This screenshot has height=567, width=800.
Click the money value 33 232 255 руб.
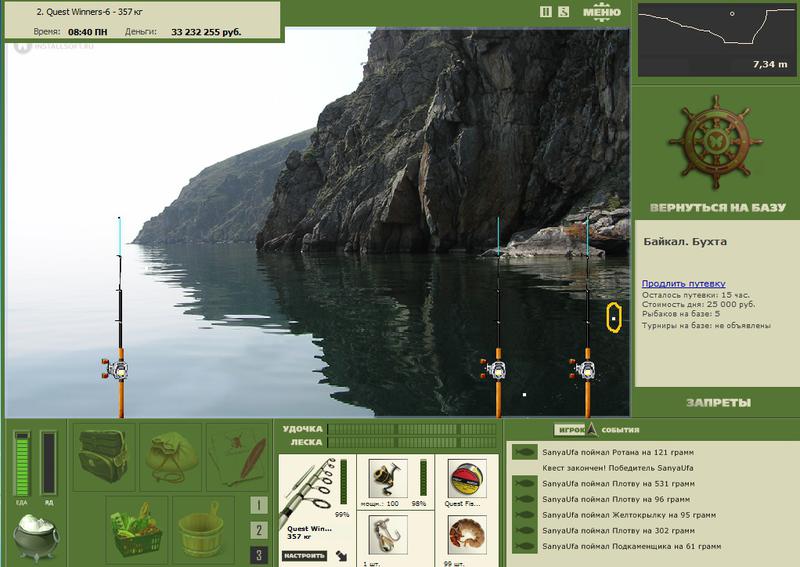tap(206, 32)
